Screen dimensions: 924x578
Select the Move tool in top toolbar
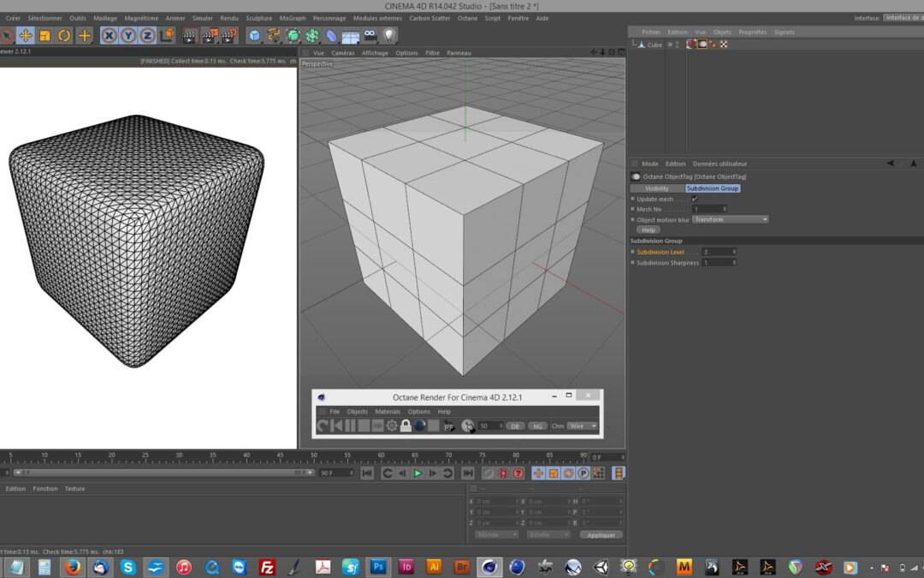(x=26, y=35)
